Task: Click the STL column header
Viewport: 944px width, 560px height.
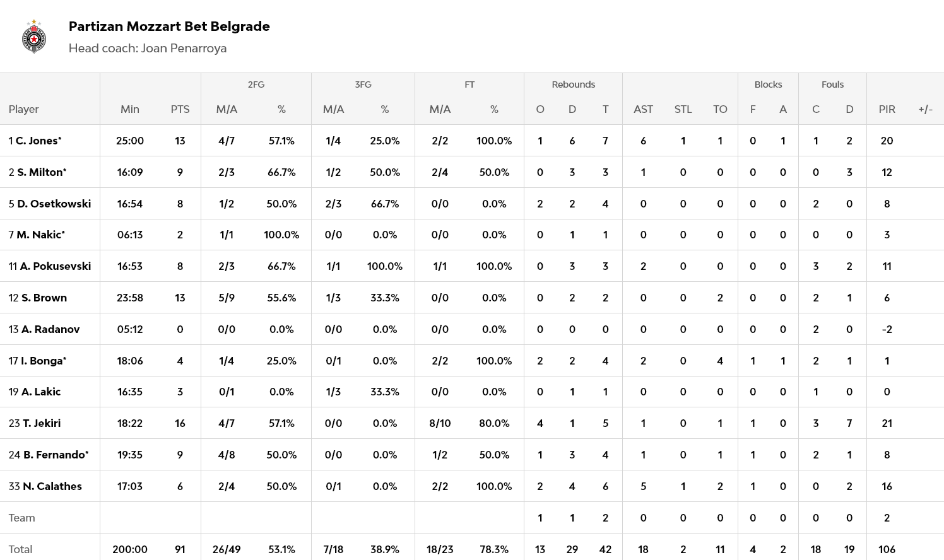Action: [683, 109]
